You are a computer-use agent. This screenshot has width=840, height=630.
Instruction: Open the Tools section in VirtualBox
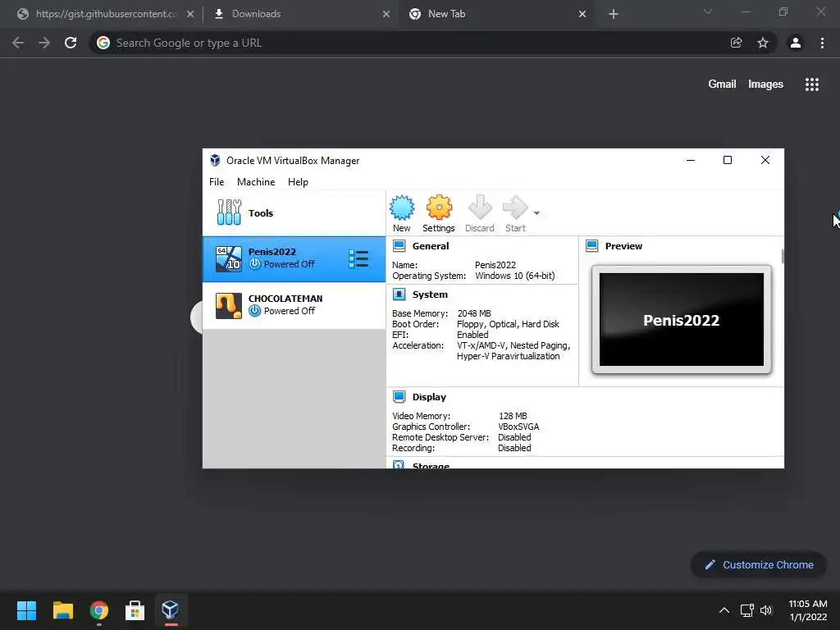(x=294, y=213)
